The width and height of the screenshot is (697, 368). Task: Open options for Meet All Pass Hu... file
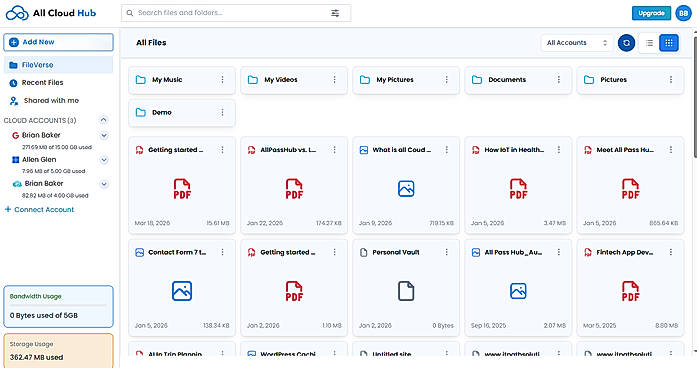coord(670,150)
